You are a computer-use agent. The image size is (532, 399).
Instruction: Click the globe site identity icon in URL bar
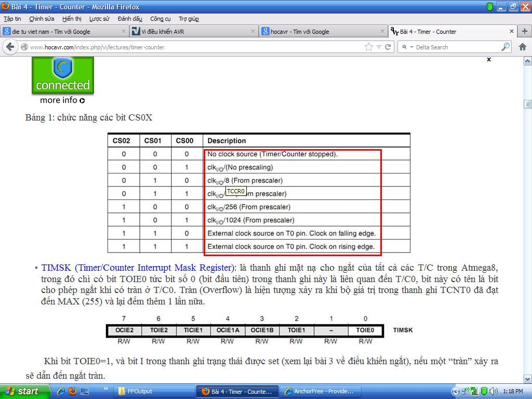[24, 47]
